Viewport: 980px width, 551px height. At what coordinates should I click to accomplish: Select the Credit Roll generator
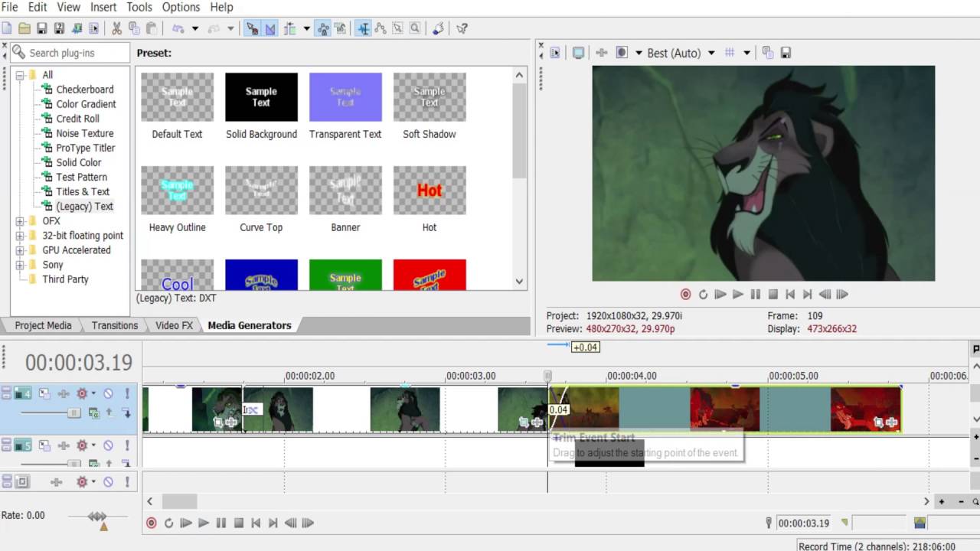coord(77,119)
